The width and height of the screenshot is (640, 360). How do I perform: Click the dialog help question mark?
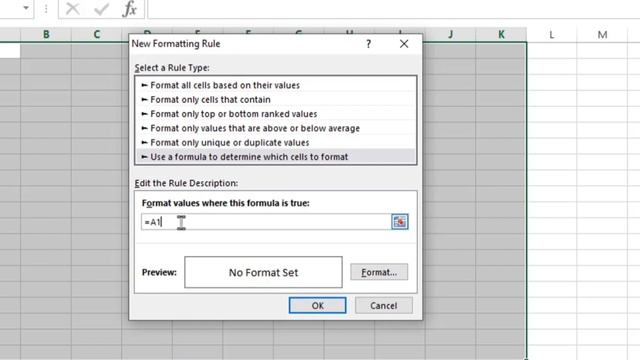click(369, 44)
